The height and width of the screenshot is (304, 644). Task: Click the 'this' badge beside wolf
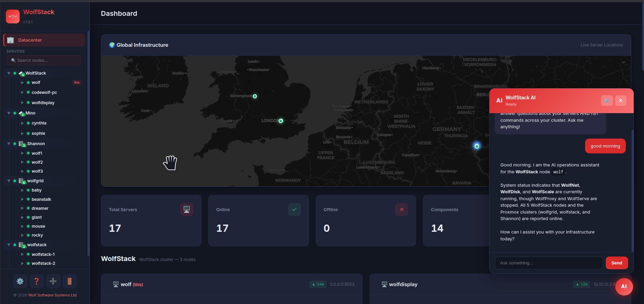(x=77, y=83)
